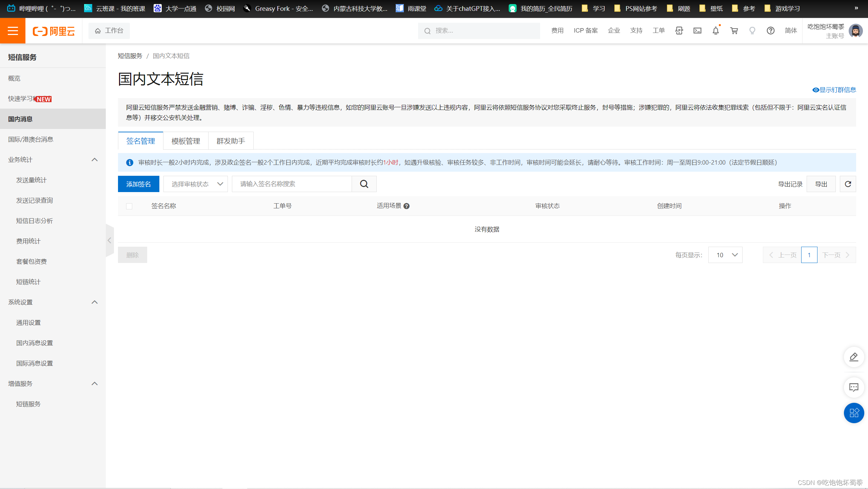Image resolution: width=868 pixels, height=489 pixels.
Task: Launch Cloud Shell terminal icon
Action: [x=697, y=31]
